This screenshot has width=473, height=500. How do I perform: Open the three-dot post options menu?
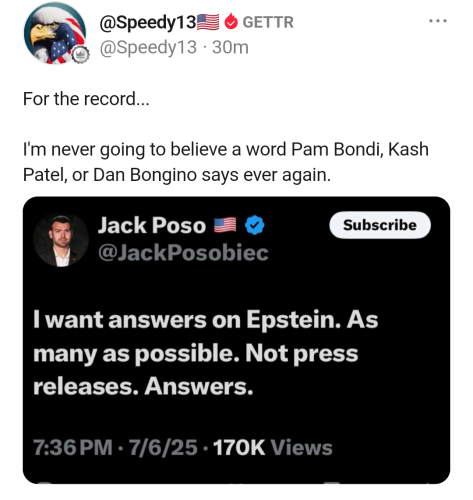[438, 21]
